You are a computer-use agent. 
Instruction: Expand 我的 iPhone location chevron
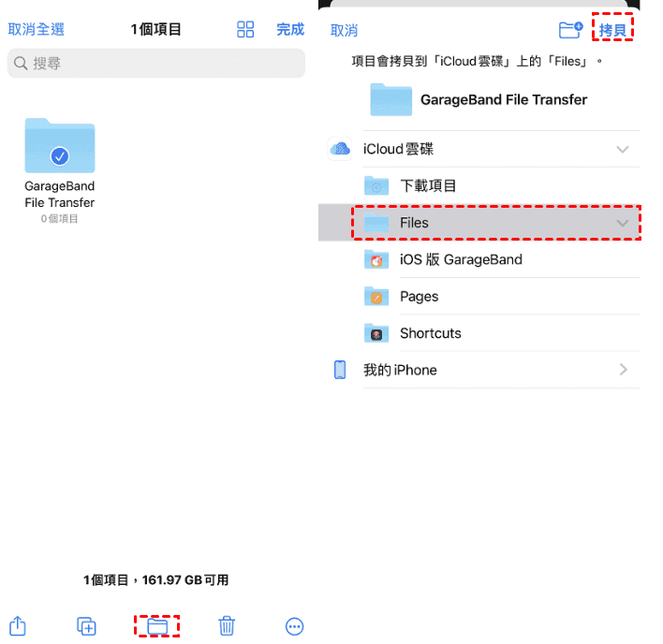pyautogui.click(x=624, y=370)
